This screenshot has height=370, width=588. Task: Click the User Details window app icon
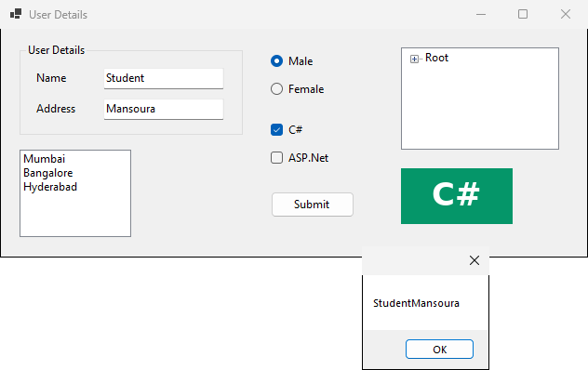point(16,14)
